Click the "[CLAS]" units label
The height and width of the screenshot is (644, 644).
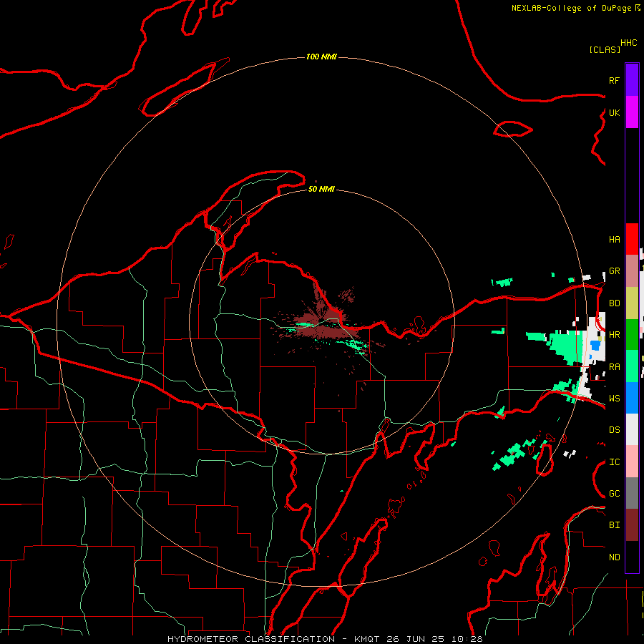(x=605, y=49)
